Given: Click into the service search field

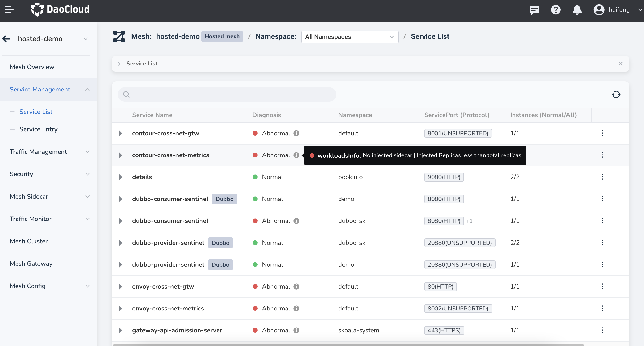Looking at the screenshot, I should [227, 94].
